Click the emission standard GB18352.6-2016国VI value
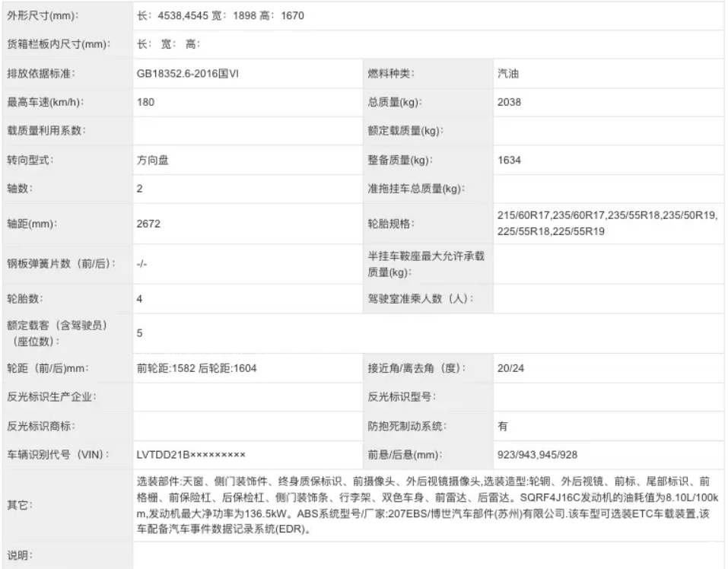 [x=191, y=74]
